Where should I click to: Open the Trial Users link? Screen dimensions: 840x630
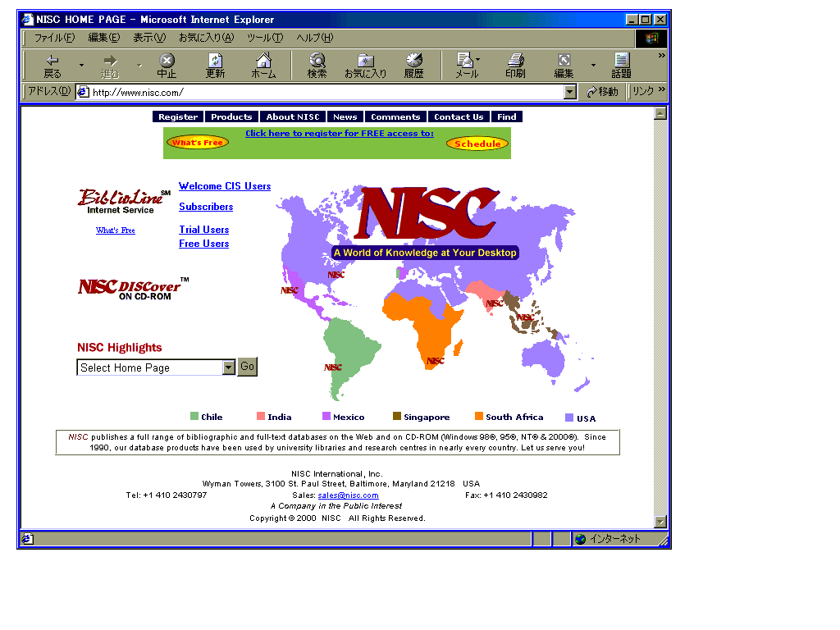(204, 230)
